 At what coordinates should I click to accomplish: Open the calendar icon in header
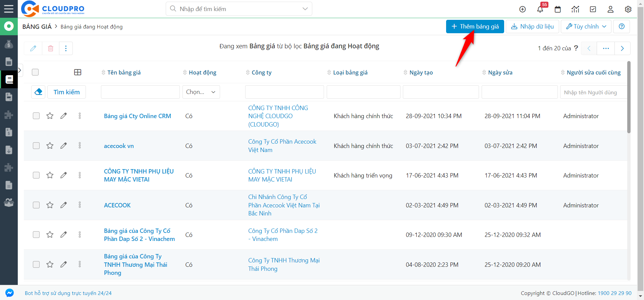(558, 9)
